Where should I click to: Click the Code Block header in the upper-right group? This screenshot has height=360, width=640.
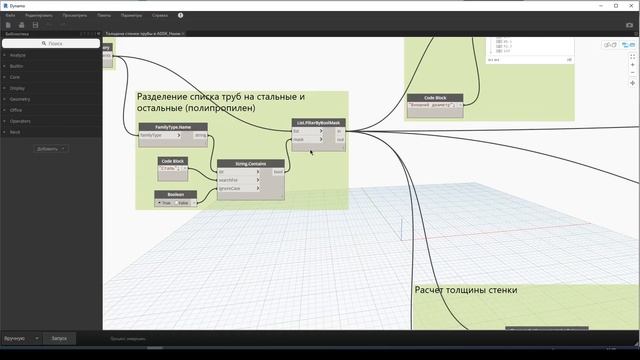point(435,98)
